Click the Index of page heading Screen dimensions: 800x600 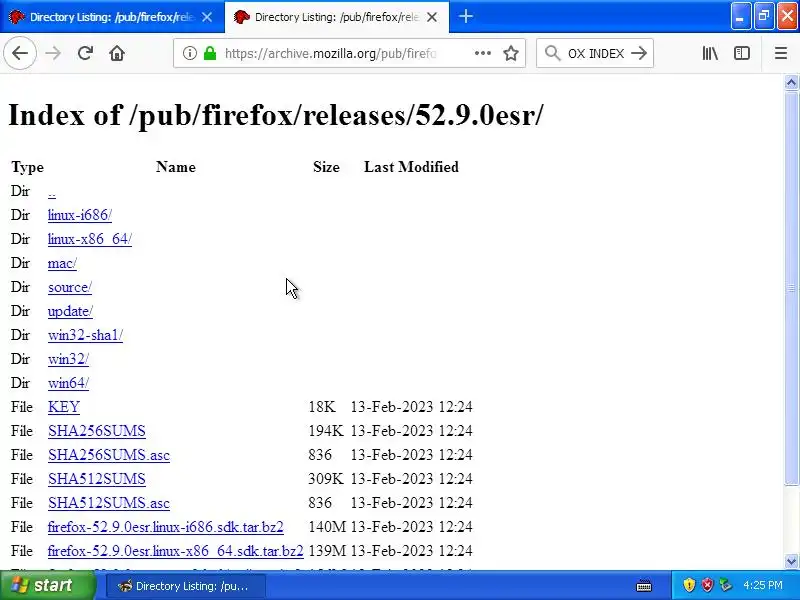tap(276, 114)
